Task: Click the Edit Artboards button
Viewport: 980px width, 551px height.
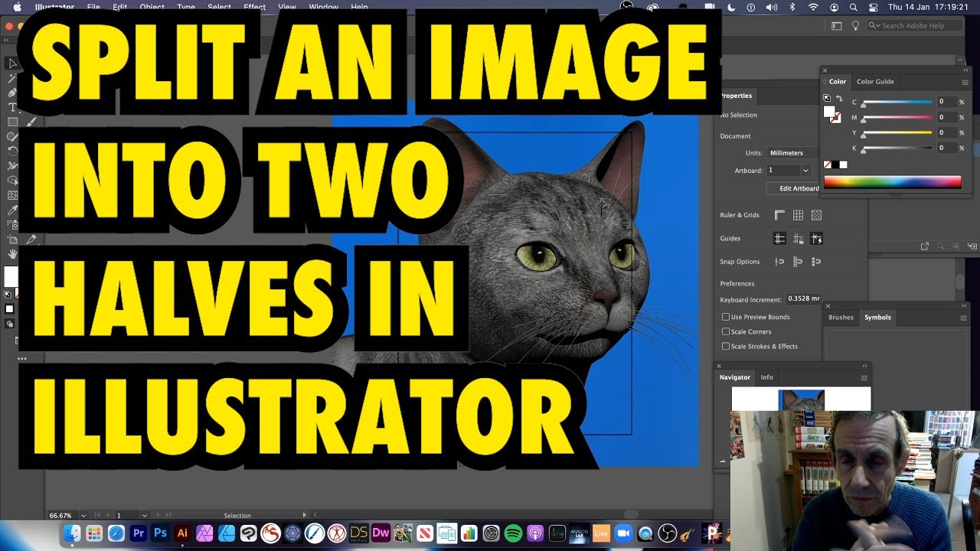Action: coord(794,188)
